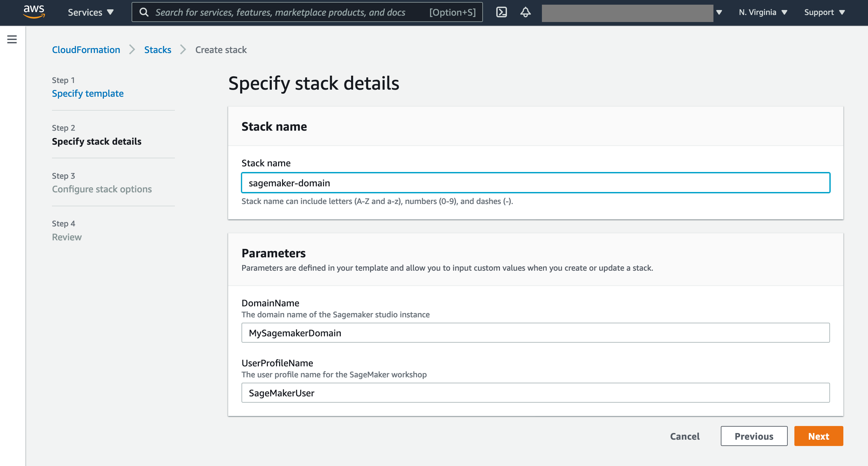Expand the account name dropdown arrow
This screenshot has height=466, width=868.
[719, 12]
